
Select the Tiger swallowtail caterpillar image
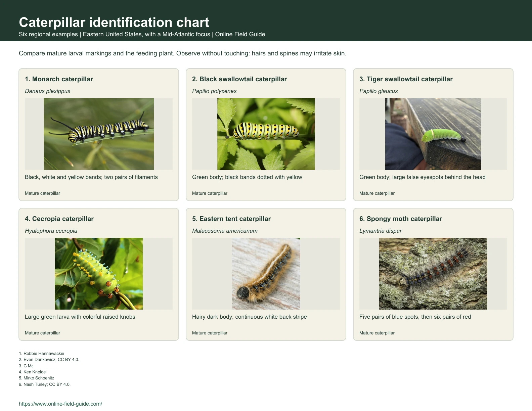(x=433, y=134)
